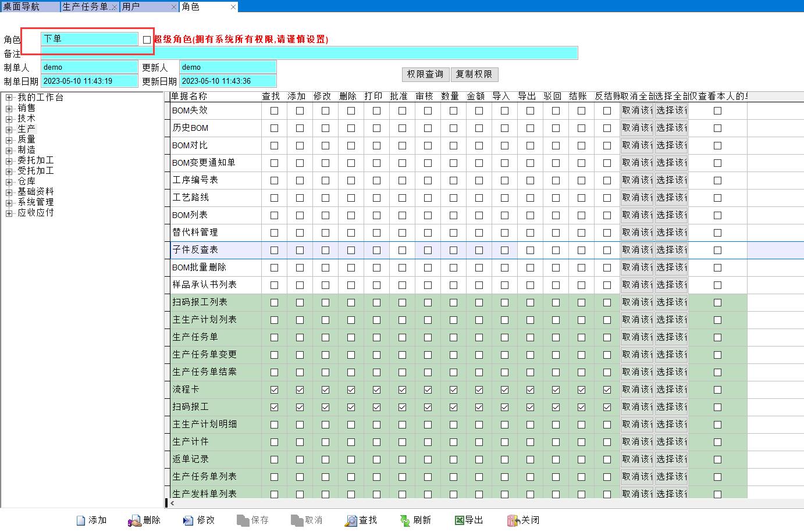Click the 添加 (Add) toolbar icon
The height and width of the screenshot is (532, 804).
coord(81,520)
